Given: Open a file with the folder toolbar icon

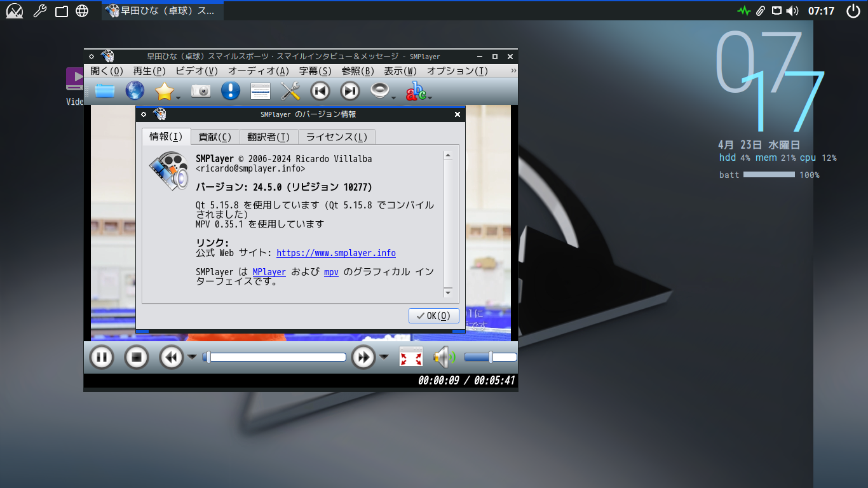Looking at the screenshot, I should click(105, 91).
